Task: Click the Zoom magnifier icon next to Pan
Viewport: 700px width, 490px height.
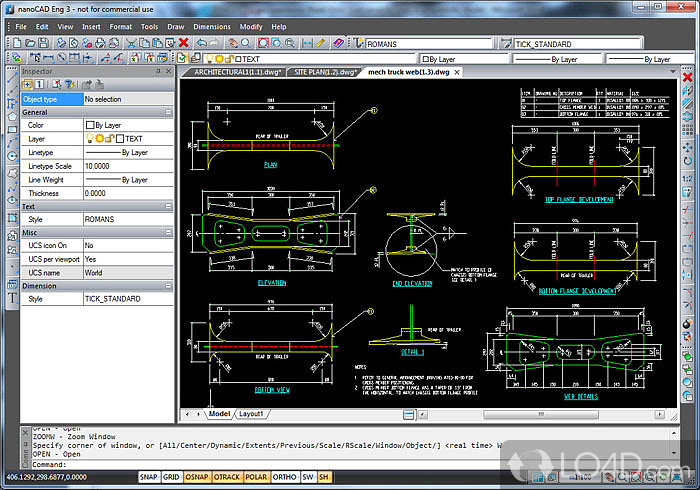Action: pyautogui.click(x=246, y=43)
